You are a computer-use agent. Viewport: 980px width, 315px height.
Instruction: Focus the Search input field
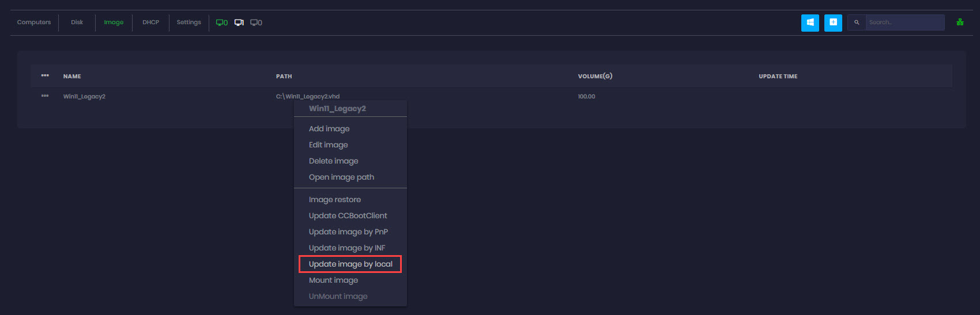point(904,22)
